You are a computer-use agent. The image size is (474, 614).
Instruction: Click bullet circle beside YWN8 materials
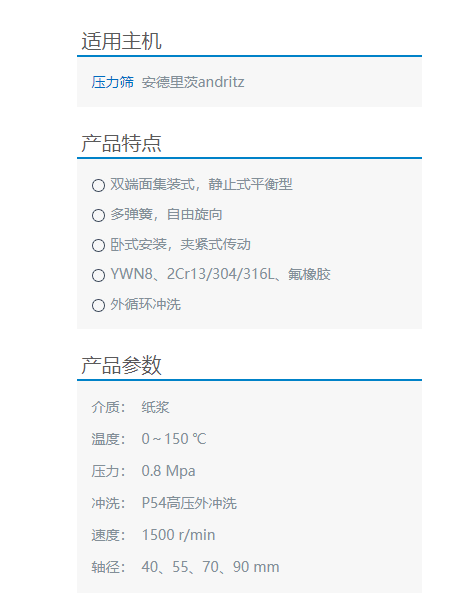(98, 275)
